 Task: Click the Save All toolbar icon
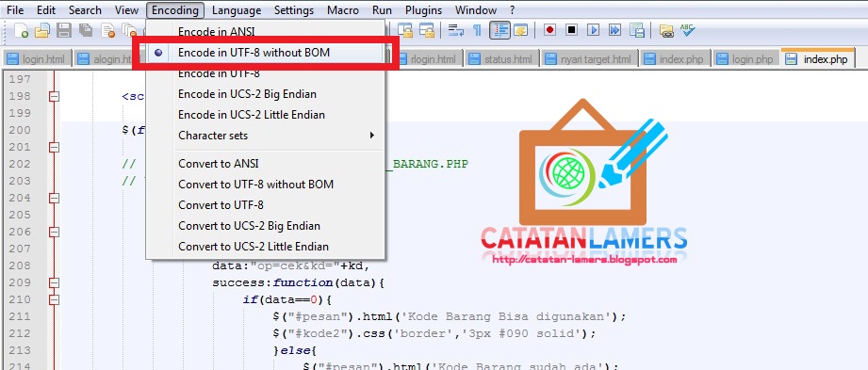(x=85, y=30)
